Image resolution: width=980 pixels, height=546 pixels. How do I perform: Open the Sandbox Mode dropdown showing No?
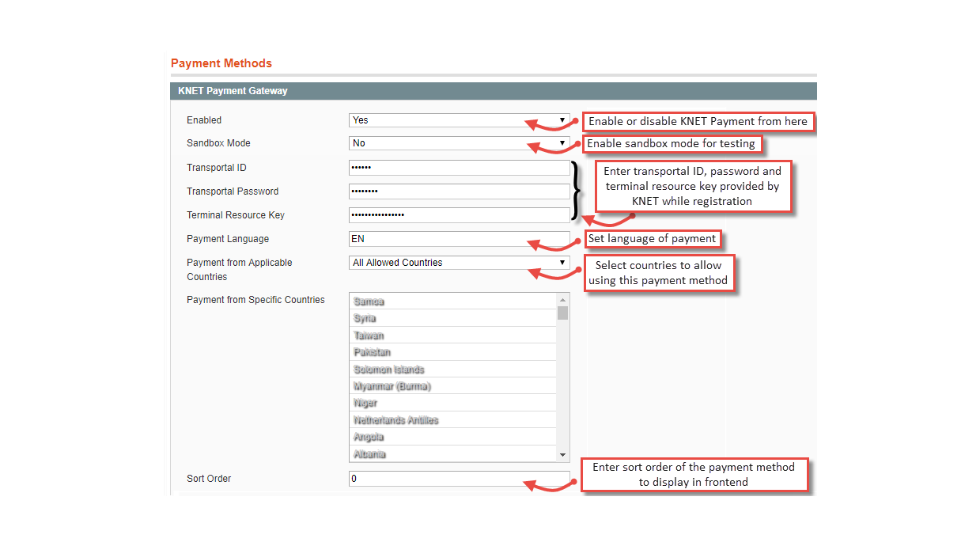tap(459, 143)
